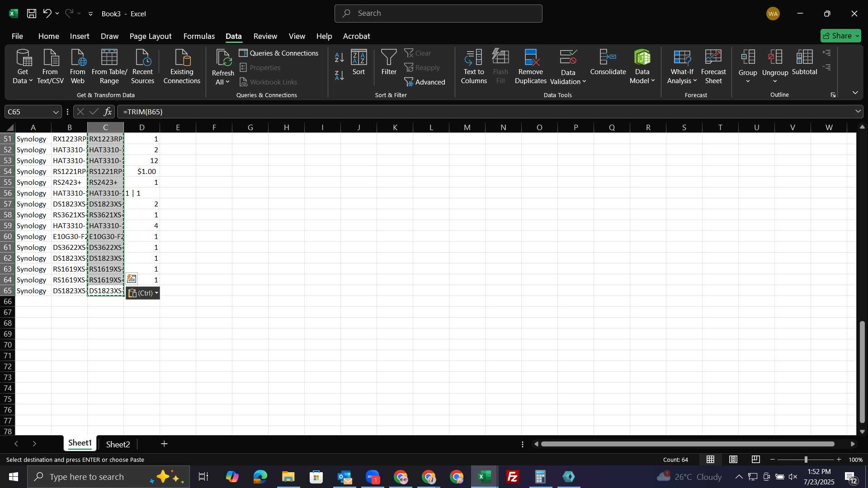The image size is (868, 488).
Task: Click the Windows Start button
Action: 13,477
